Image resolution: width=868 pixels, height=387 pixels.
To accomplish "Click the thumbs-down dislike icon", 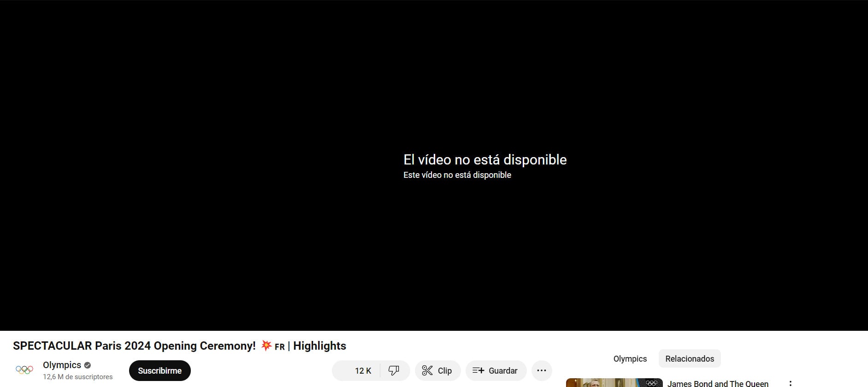I will [394, 370].
